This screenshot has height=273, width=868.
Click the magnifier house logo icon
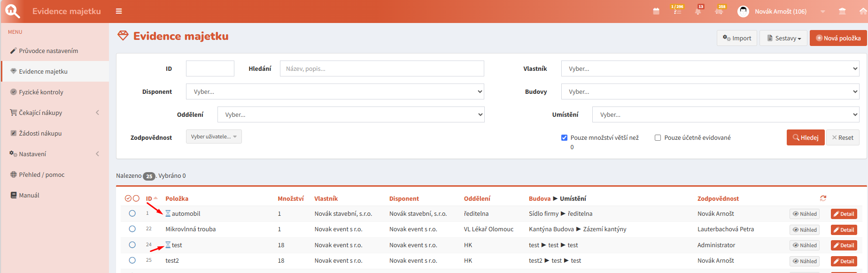click(x=12, y=11)
